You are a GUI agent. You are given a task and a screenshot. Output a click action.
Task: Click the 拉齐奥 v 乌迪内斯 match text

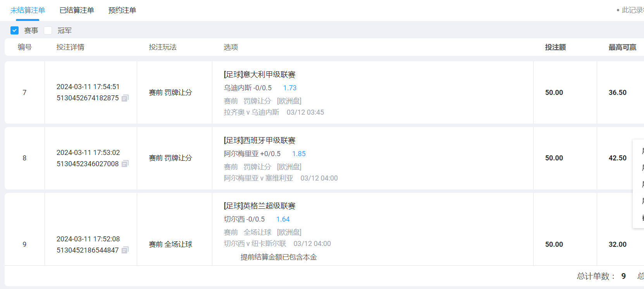(x=251, y=112)
